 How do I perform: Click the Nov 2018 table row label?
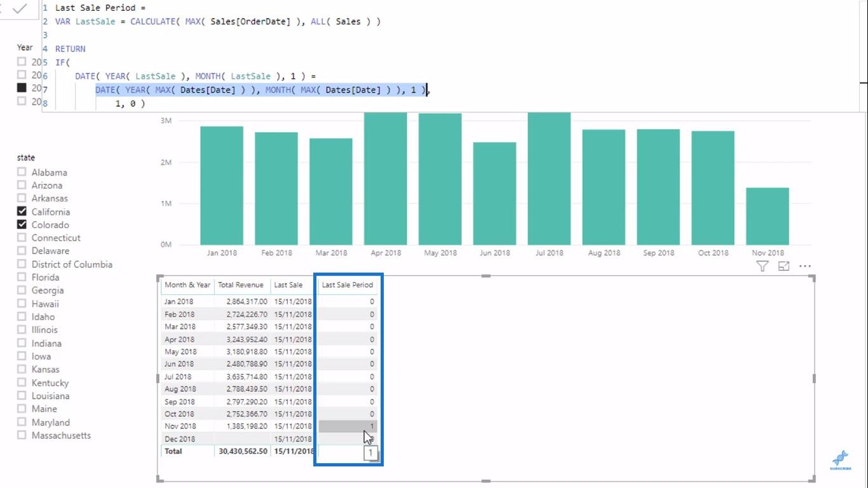tap(180, 426)
